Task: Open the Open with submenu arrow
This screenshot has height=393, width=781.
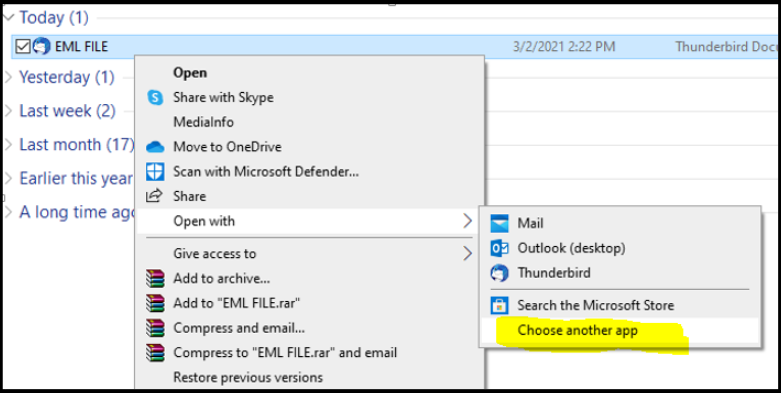Action: tap(467, 221)
